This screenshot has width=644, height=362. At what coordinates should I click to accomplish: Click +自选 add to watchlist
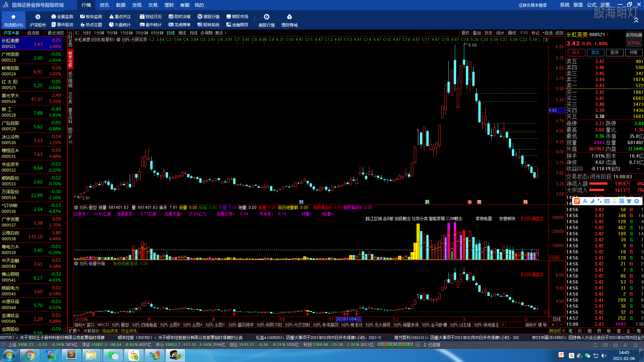coord(548,33)
